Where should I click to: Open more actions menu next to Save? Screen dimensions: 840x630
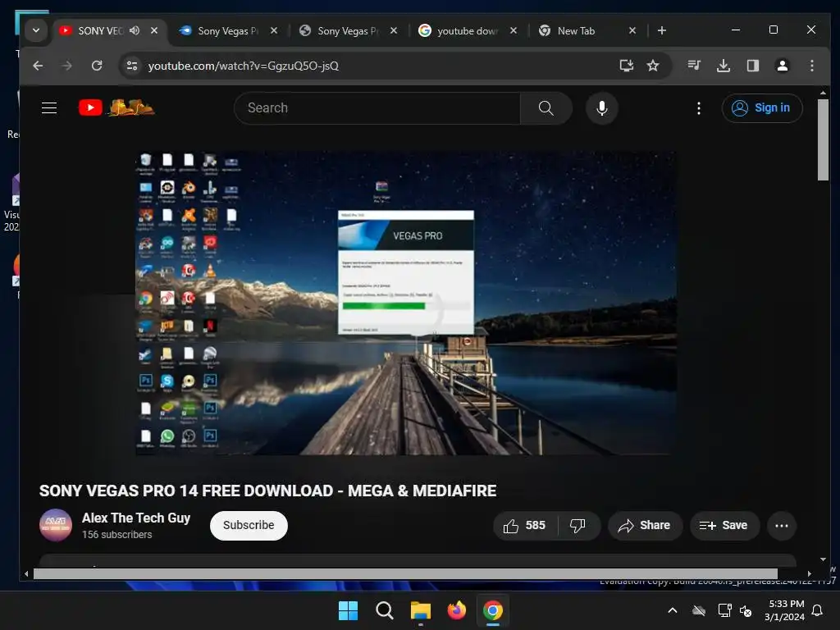[782, 526]
